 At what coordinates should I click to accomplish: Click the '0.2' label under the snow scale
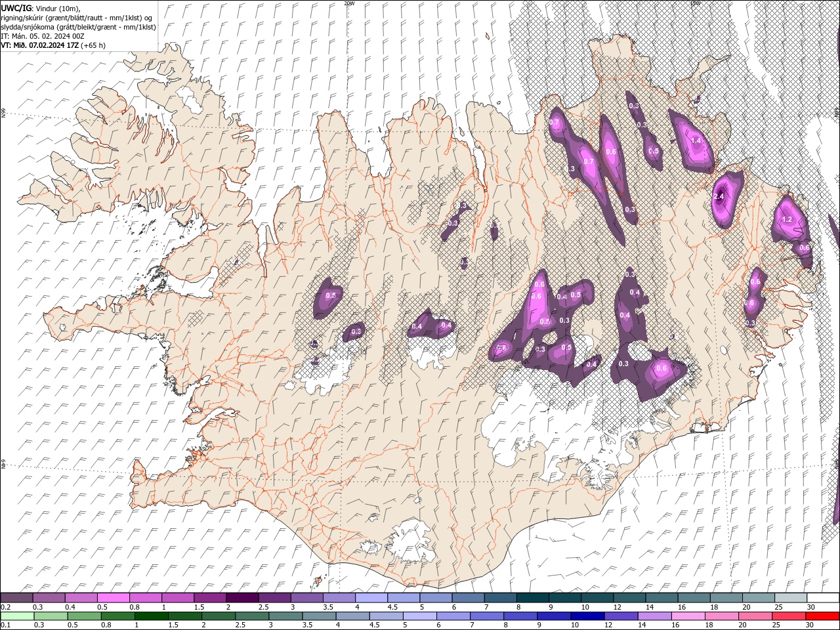(5, 607)
